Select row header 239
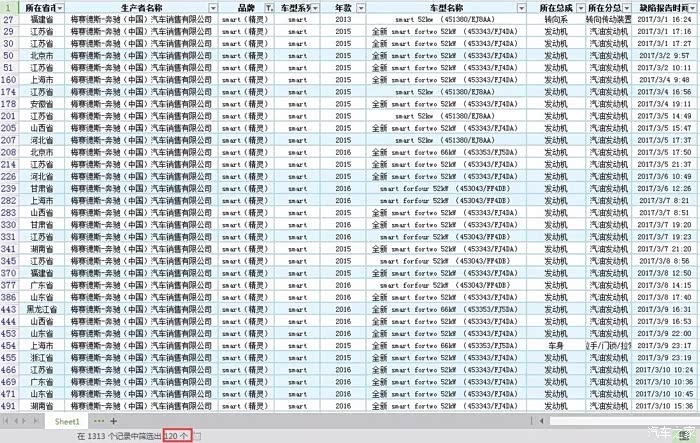Viewport: 700px width, 443px height. point(8,188)
